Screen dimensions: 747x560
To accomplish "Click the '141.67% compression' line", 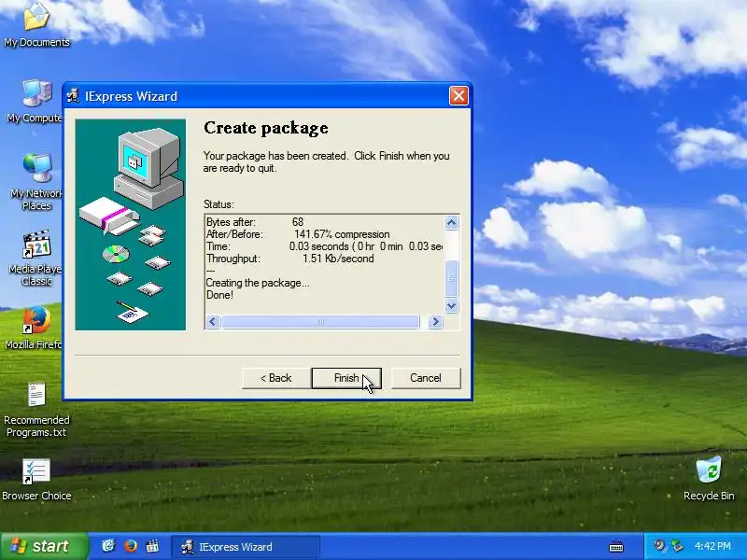I will (298, 234).
